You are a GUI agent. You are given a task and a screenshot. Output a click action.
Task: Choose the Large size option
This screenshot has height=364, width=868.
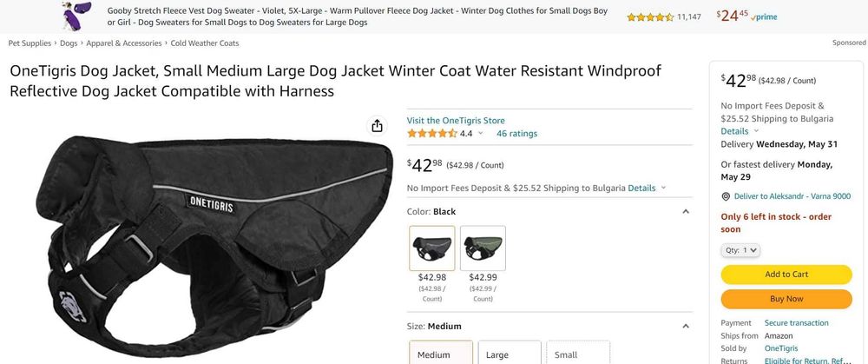point(510,354)
